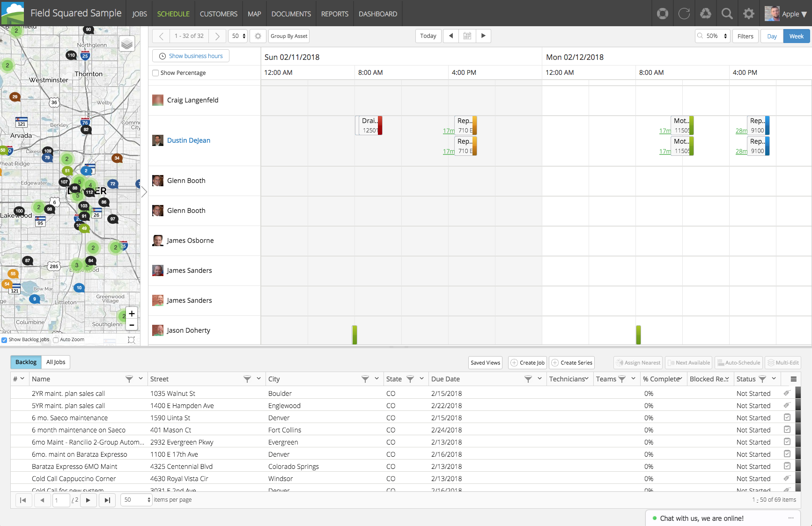The width and height of the screenshot is (812, 526).
Task: Filter the Status column
Action: click(762, 379)
